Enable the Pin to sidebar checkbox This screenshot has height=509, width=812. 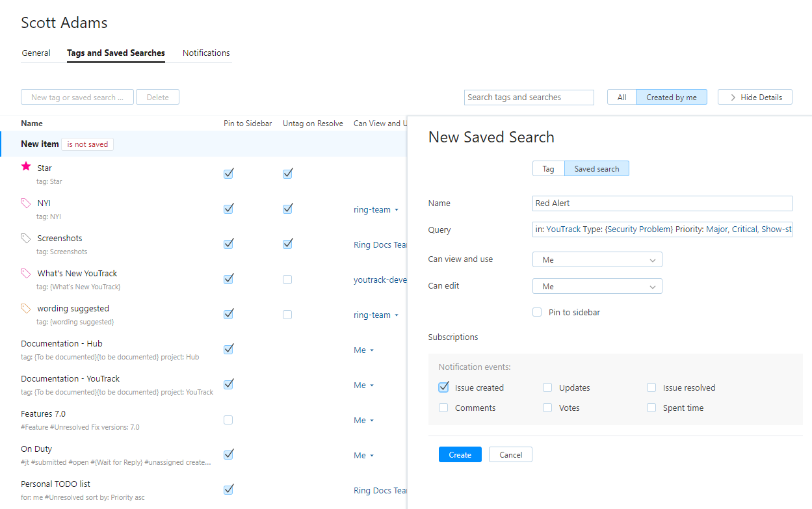(x=537, y=312)
